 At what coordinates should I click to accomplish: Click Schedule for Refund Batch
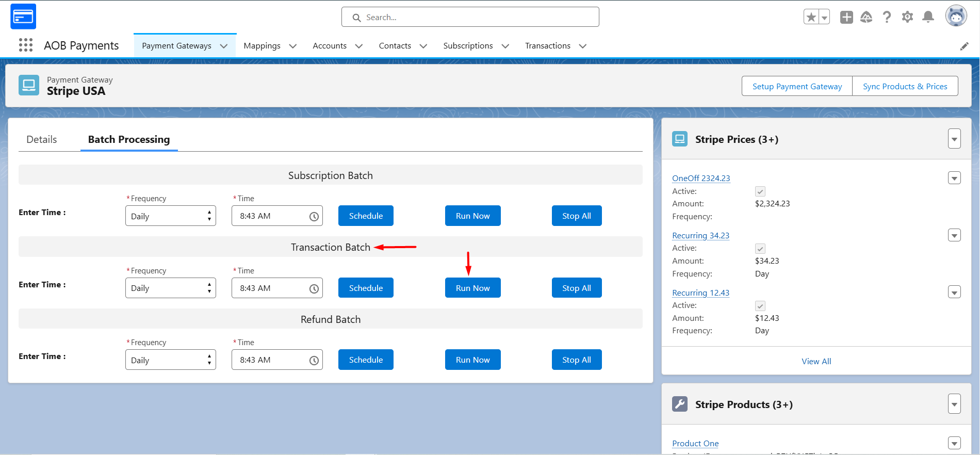tap(366, 360)
